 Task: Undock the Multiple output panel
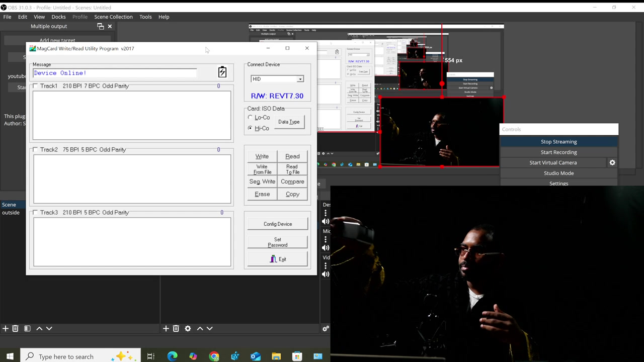click(101, 26)
